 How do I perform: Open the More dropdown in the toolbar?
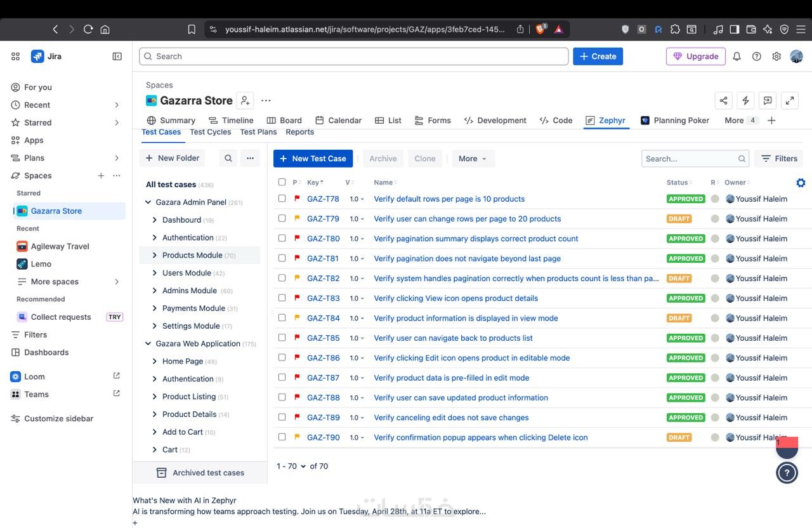pyautogui.click(x=473, y=159)
